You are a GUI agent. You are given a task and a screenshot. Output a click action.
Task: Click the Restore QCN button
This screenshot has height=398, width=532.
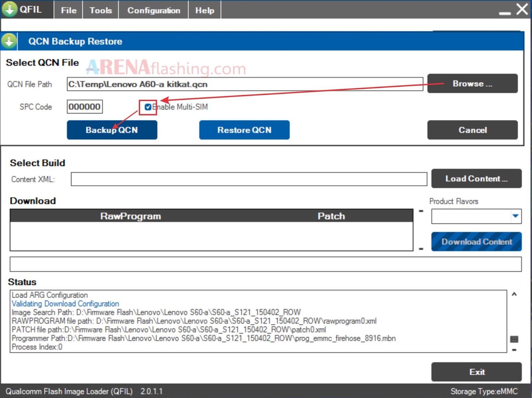(244, 130)
